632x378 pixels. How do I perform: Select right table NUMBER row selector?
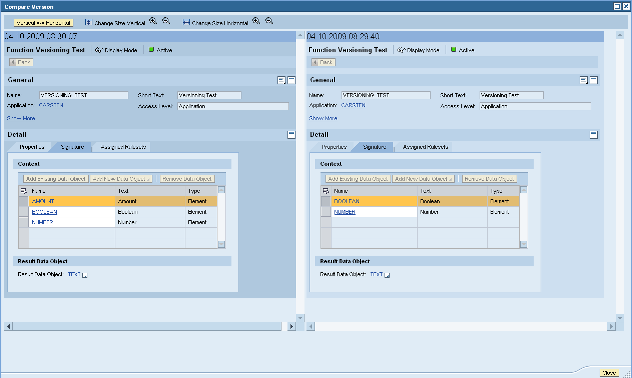click(326, 212)
